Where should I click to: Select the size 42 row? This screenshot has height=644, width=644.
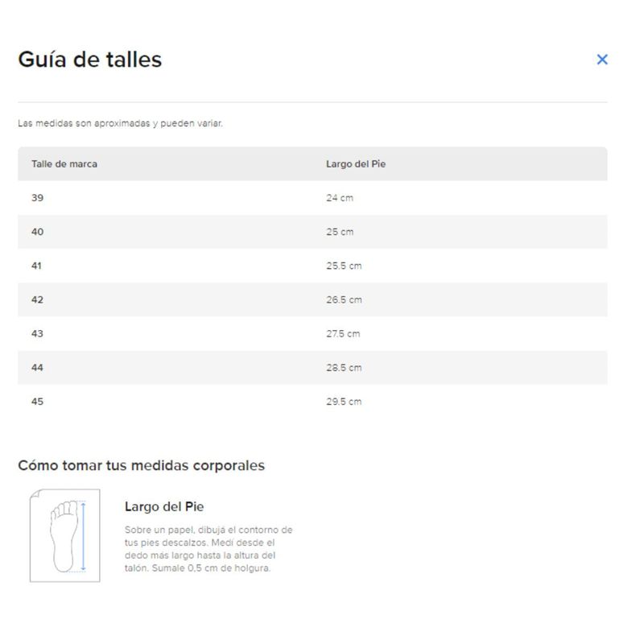312,299
